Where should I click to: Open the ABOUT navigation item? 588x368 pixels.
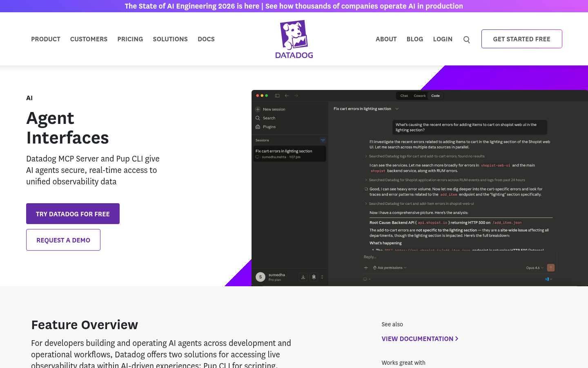pyautogui.click(x=386, y=39)
